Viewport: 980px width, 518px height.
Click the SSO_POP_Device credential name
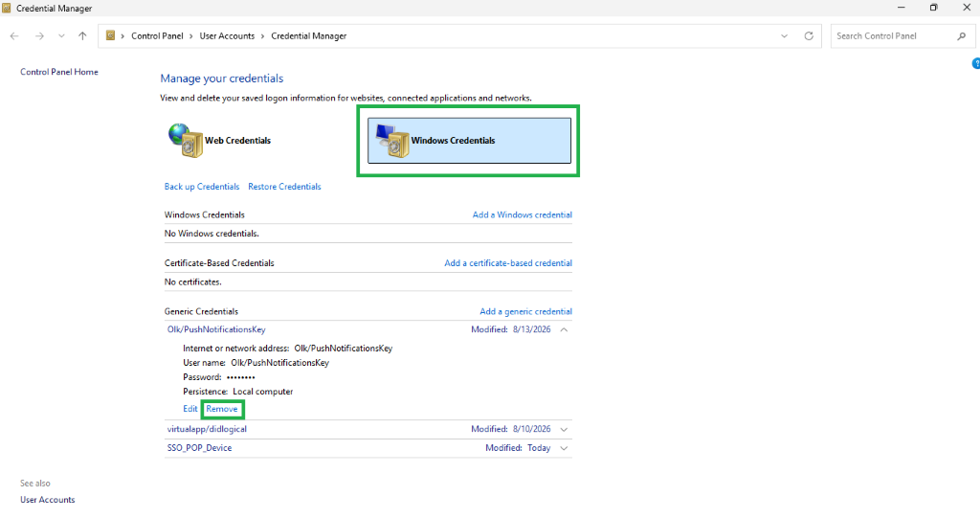tap(199, 448)
